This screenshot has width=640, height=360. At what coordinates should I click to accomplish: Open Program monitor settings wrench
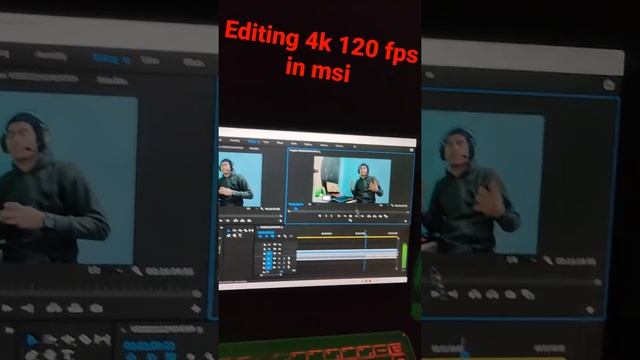point(392,205)
